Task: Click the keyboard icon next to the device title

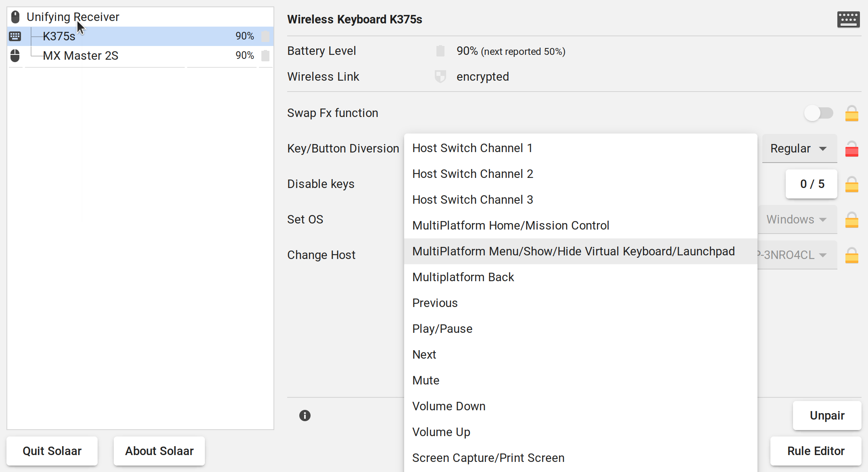Action: (849, 19)
